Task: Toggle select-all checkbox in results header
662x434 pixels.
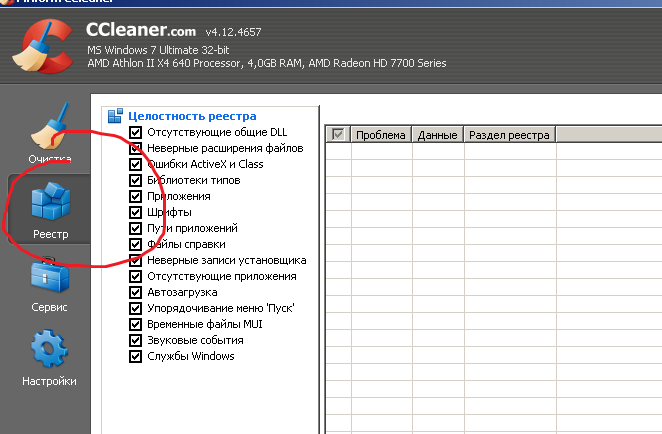Action: pos(338,135)
